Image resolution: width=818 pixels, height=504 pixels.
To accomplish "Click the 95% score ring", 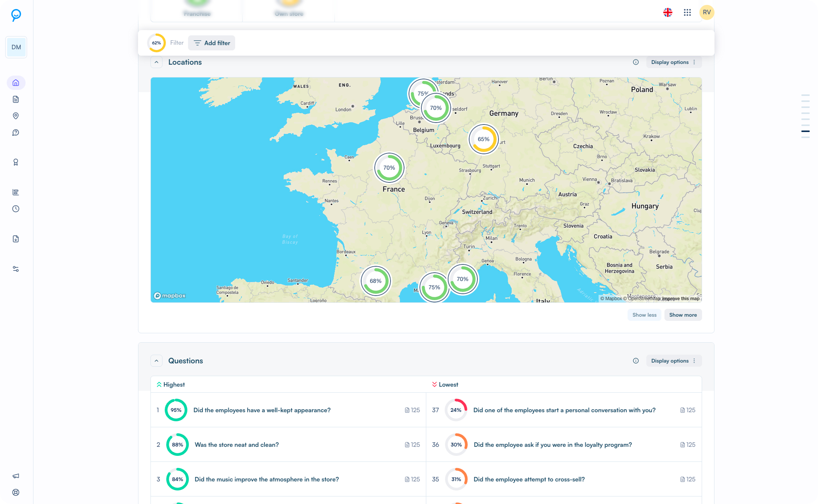I will point(176,410).
